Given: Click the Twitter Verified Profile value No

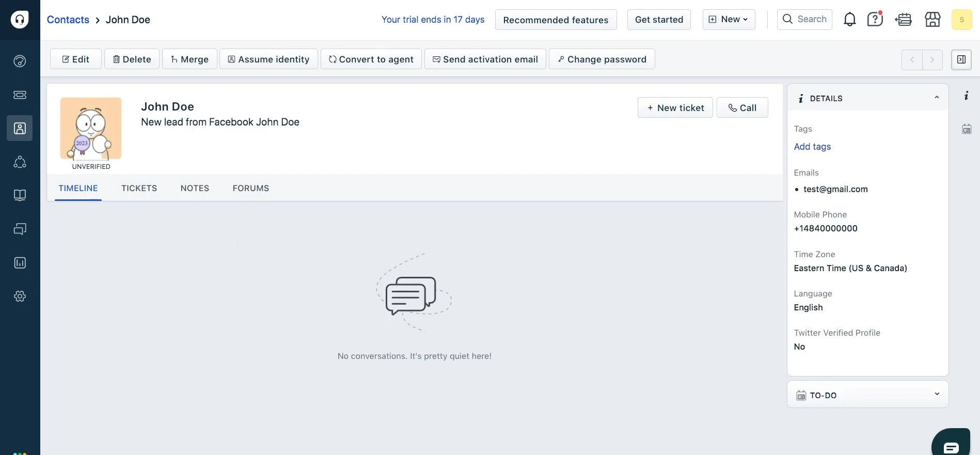Looking at the screenshot, I should [799, 347].
